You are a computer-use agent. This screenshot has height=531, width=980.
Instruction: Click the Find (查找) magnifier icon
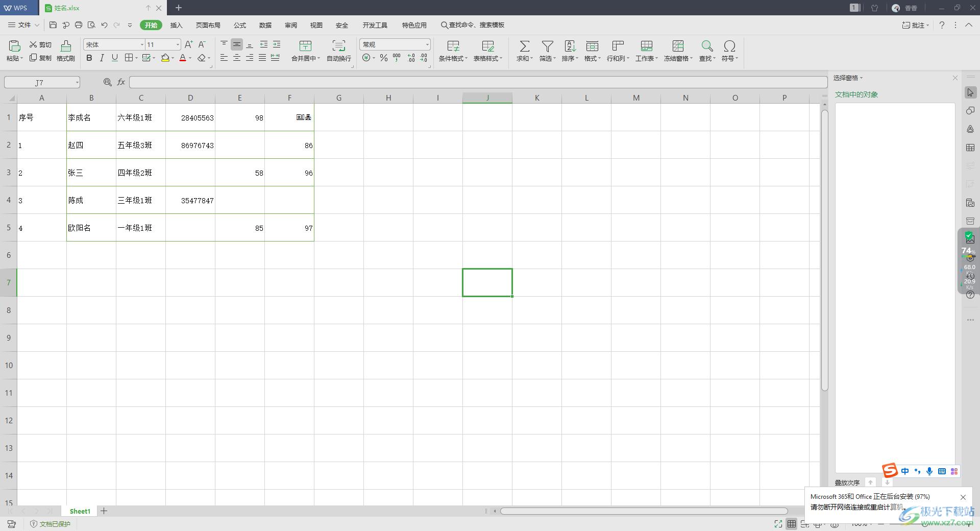tap(707, 46)
